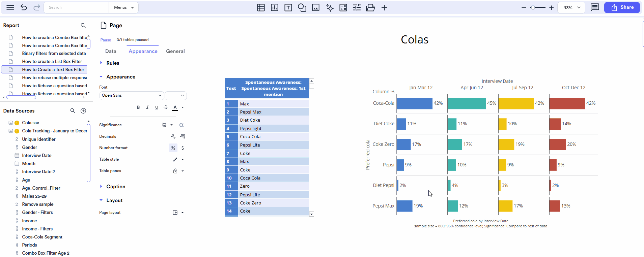Select the Cola.sav data source

coord(30,123)
